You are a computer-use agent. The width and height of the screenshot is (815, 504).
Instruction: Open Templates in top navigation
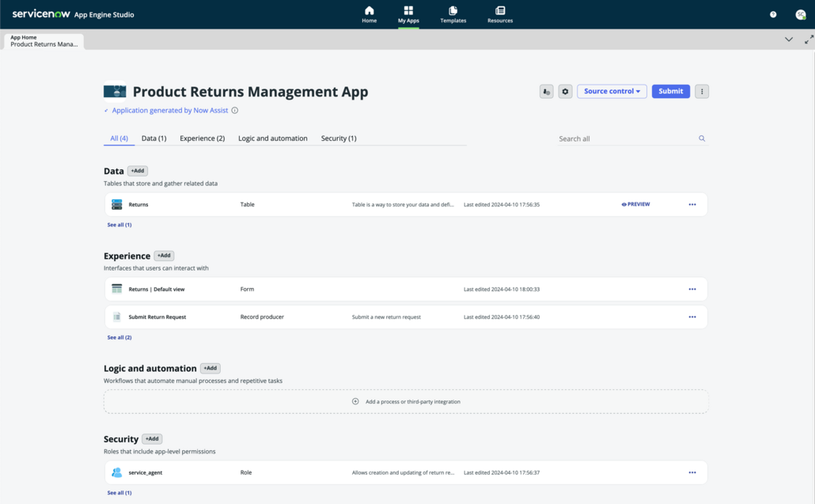tap(453, 14)
